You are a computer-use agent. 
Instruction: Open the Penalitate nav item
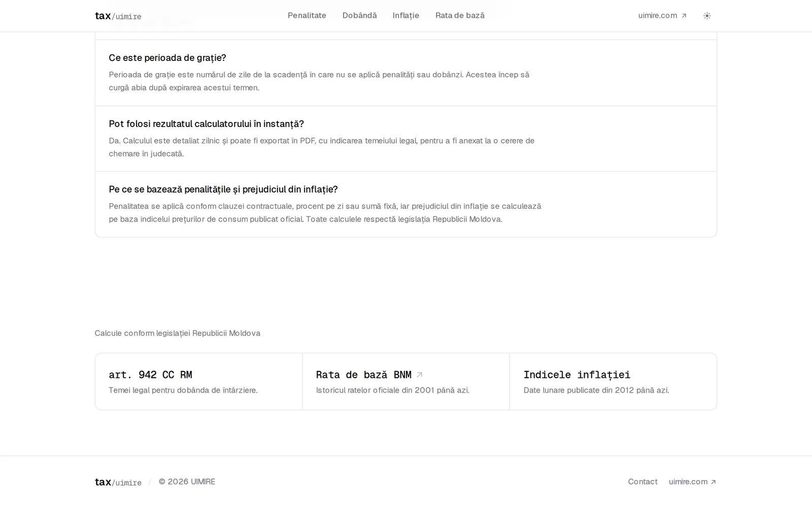(307, 16)
